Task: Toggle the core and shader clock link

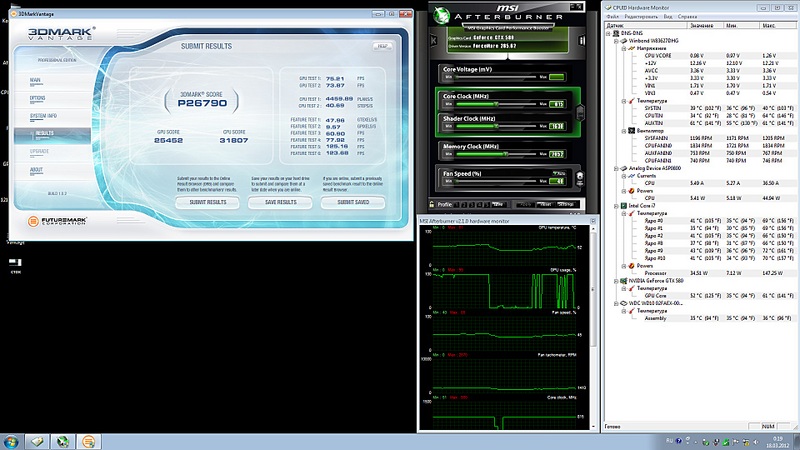Action: click(580, 112)
